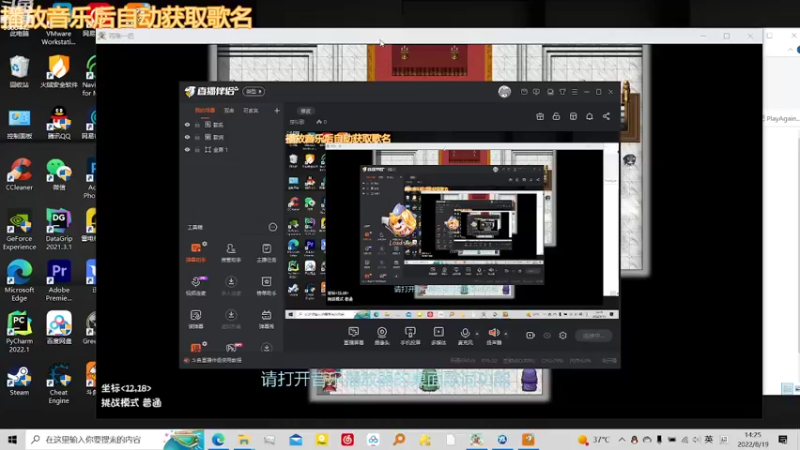Open the 弹幕助手 tool in the toolbox

[195, 252]
